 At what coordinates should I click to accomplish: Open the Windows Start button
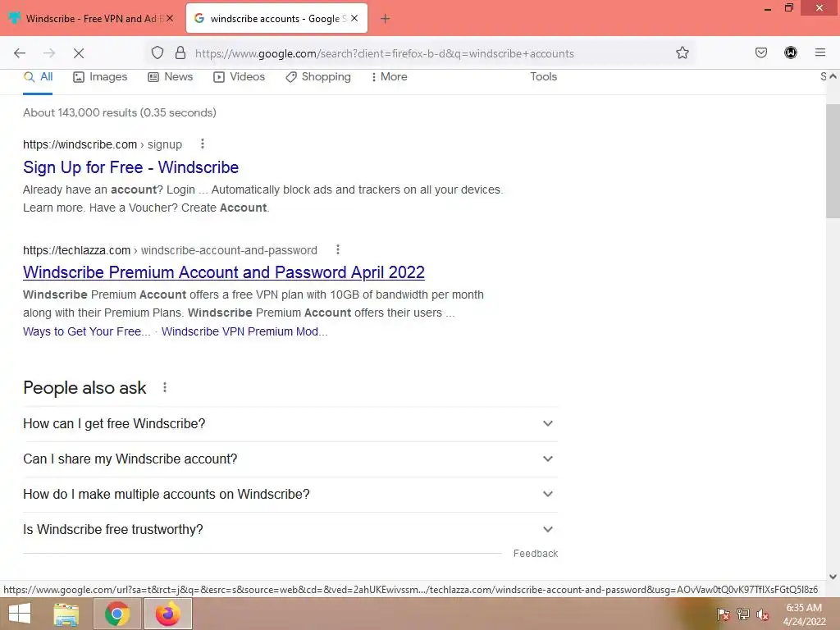[20, 614]
